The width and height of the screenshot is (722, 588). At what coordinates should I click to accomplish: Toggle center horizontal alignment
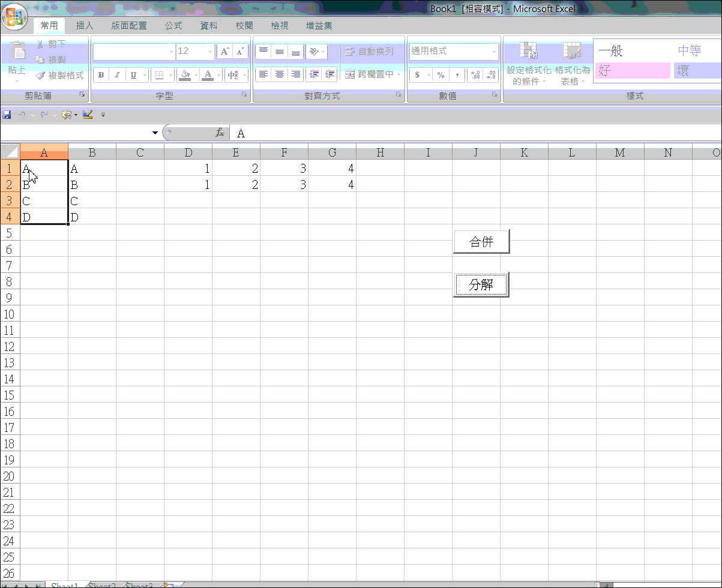(279, 74)
